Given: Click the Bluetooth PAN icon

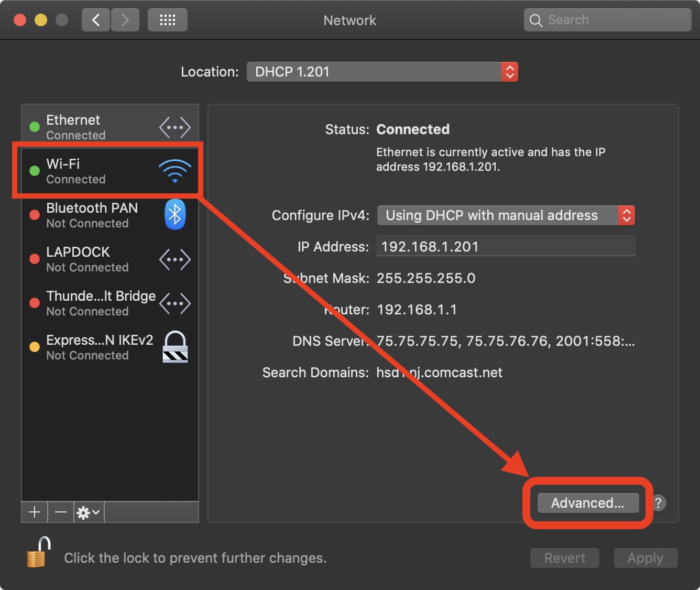Looking at the screenshot, I should pyautogui.click(x=174, y=214).
